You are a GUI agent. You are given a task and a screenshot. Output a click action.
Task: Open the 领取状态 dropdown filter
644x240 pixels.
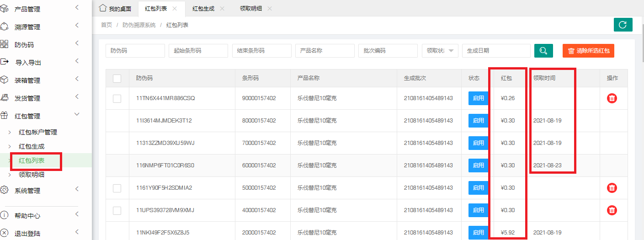click(440, 51)
